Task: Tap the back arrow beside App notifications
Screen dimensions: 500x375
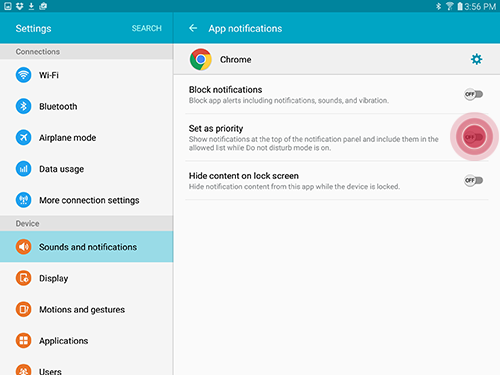Action: tap(193, 28)
